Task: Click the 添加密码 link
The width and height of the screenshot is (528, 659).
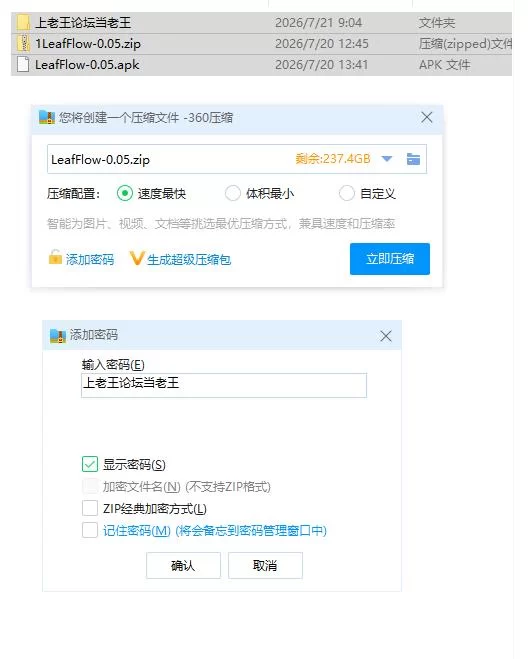Action: click(90, 259)
